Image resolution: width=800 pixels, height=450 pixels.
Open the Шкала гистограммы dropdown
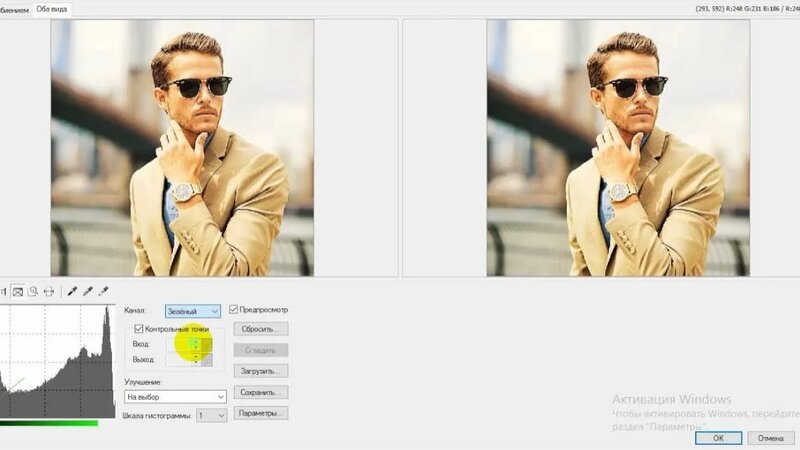pyautogui.click(x=212, y=415)
